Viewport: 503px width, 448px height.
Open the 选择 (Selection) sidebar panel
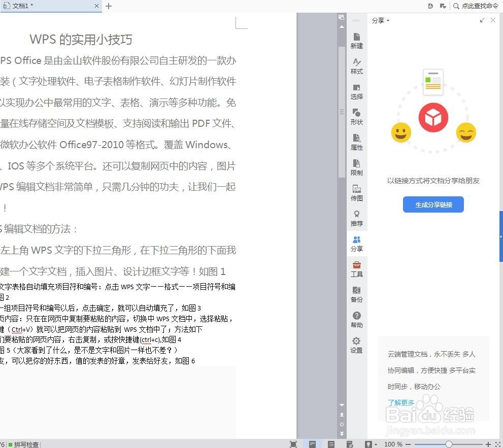pos(356,92)
